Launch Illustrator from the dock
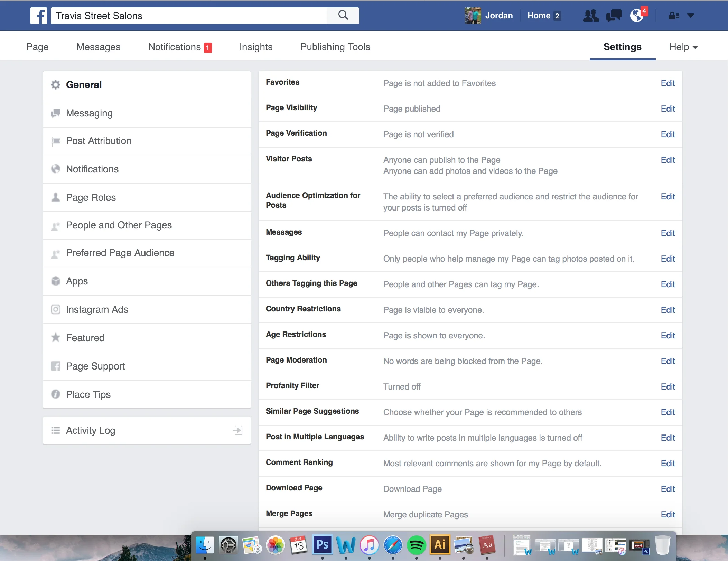728x561 pixels. pos(440,545)
